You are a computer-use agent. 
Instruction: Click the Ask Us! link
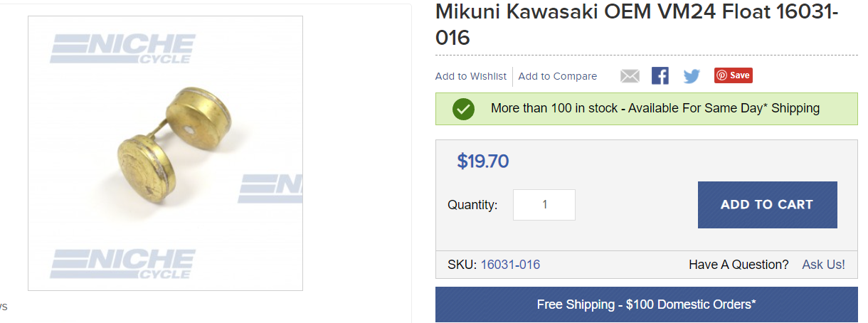(x=823, y=265)
